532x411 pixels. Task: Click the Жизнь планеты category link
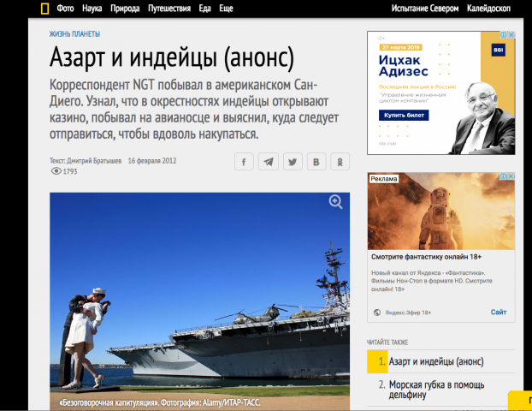click(74, 34)
